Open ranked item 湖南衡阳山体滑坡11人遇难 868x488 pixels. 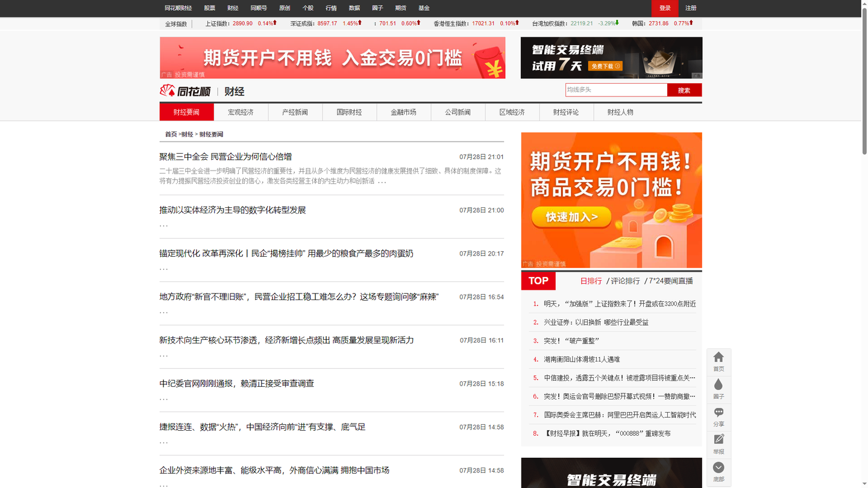[x=582, y=359]
